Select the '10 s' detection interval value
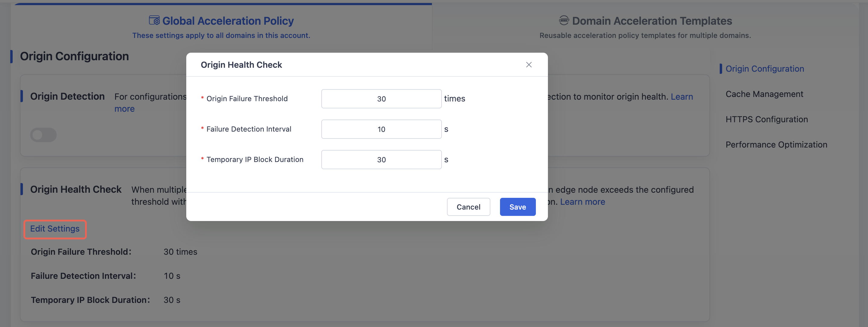Viewport: 868px width, 327px height. [x=172, y=276]
